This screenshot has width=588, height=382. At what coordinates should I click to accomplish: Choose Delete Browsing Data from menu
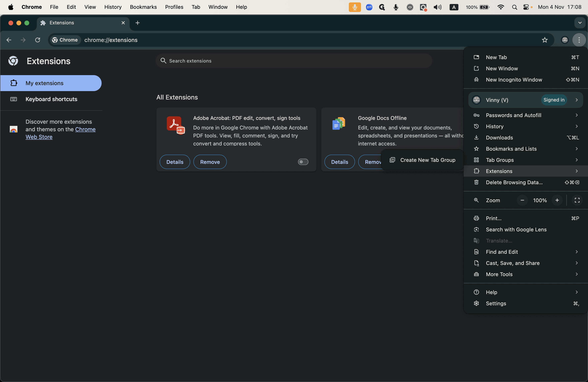pyautogui.click(x=526, y=182)
